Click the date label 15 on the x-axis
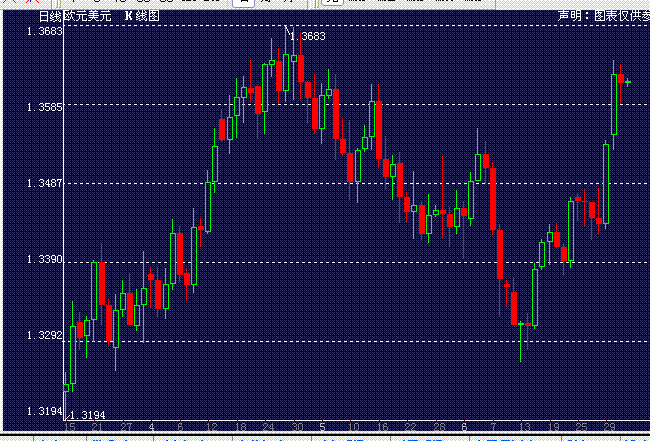650x441 pixels. [70, 427]
